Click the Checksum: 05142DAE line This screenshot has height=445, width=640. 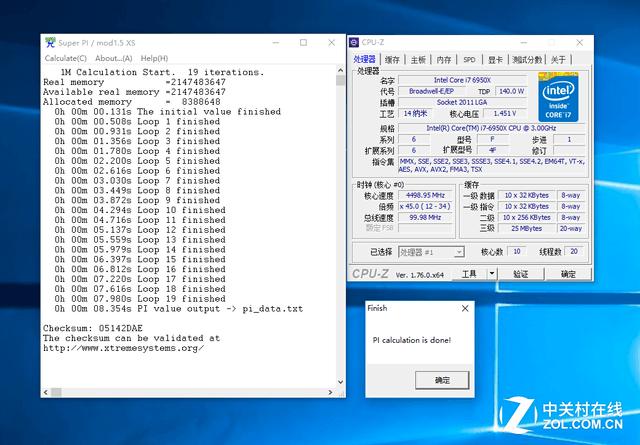tap(93, 328)
